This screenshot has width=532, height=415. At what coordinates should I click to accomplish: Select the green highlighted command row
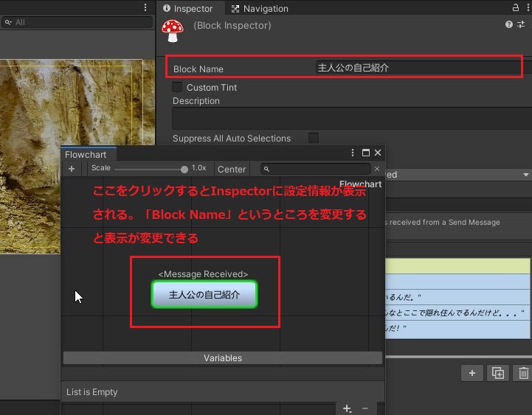click(457, 266)
